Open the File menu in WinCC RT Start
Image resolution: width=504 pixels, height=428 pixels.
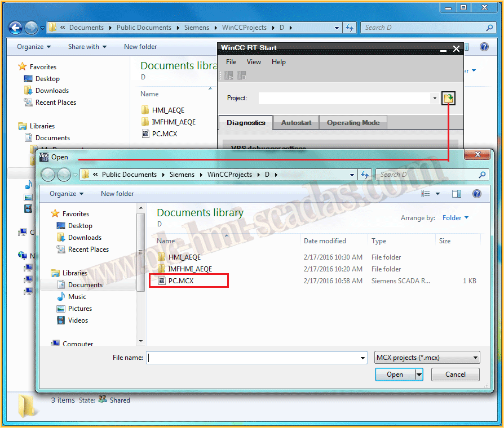231,61
